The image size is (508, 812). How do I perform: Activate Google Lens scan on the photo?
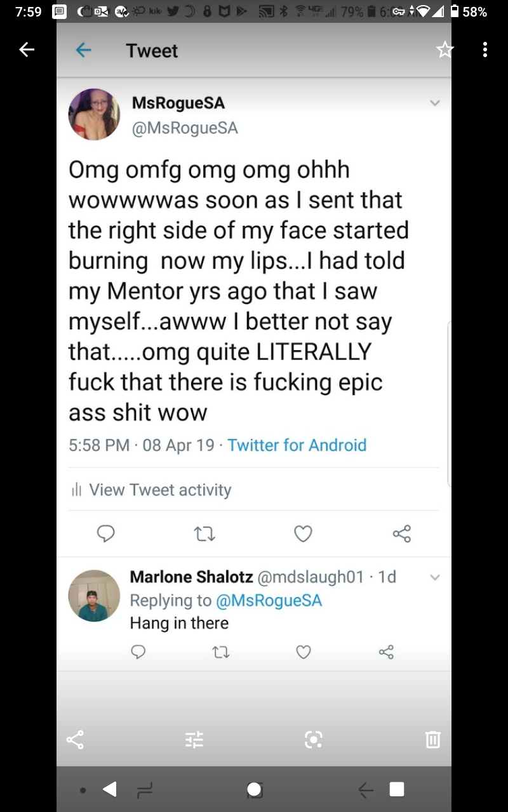point(314,739)
